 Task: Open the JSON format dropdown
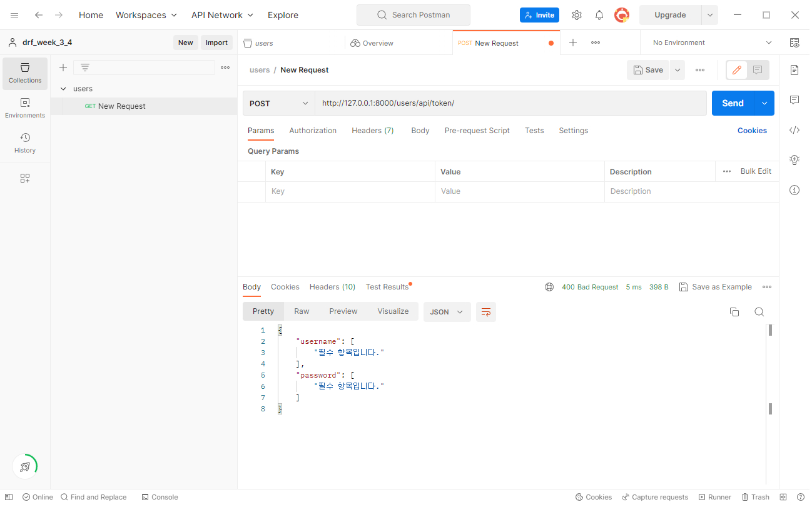click(x=447, y=312)
